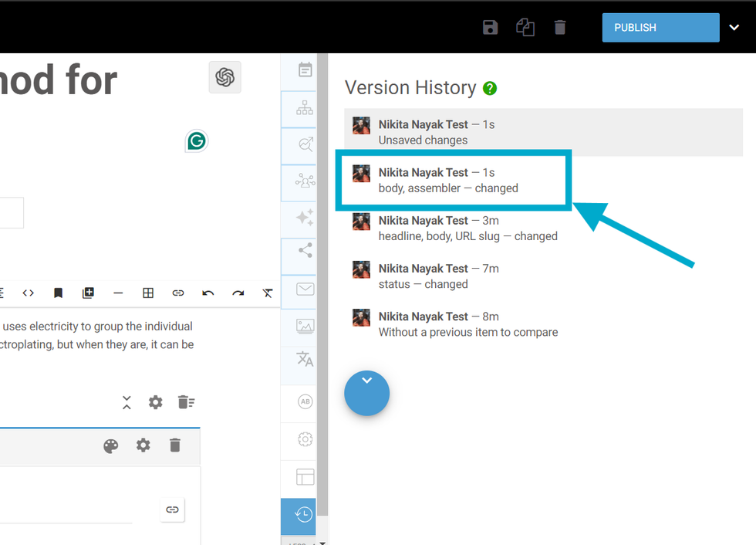Click the green Grammarly icon
Viewport: 756px width, 545px height.
tap(197, 140)
